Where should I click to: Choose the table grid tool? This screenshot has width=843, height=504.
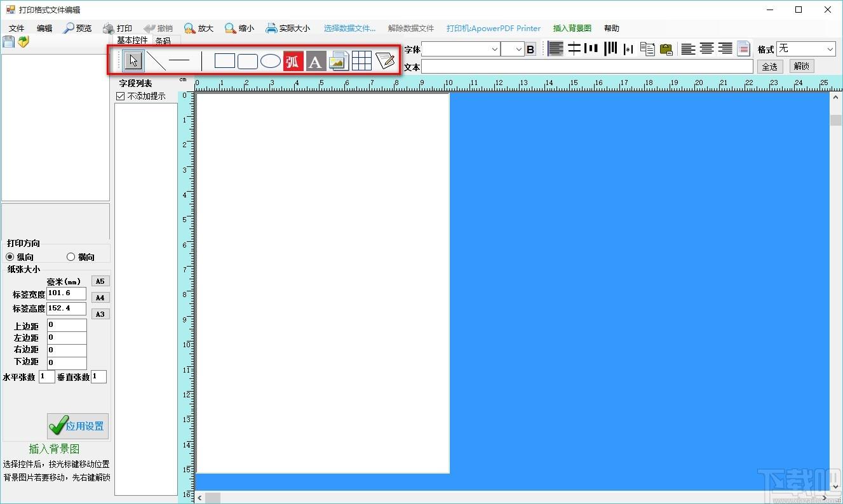pos(361,61)
